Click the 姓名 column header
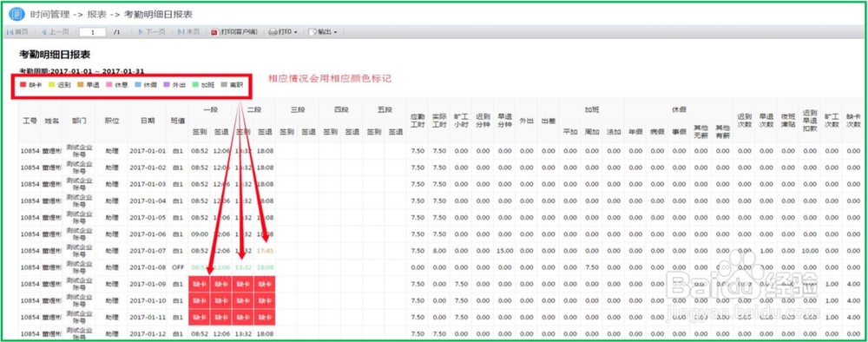 pos(51,120)
